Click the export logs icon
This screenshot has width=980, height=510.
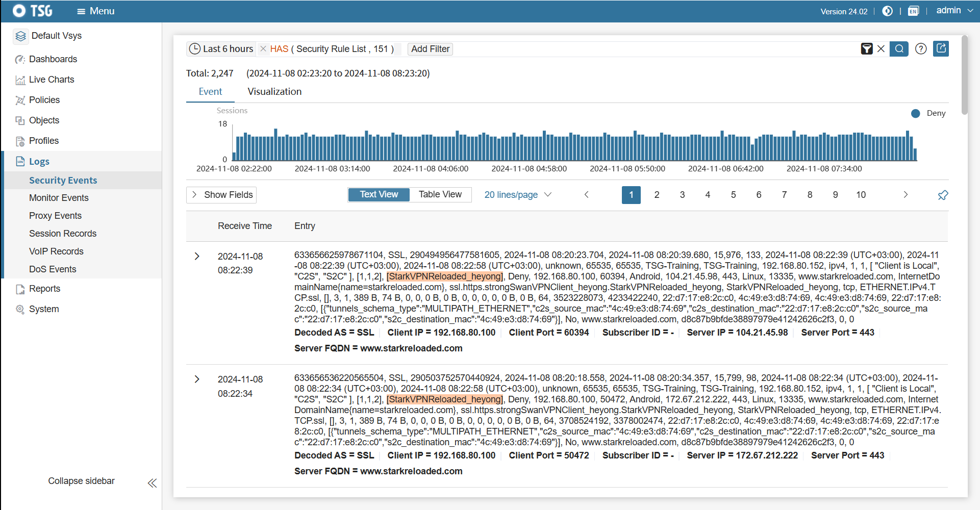941,49
